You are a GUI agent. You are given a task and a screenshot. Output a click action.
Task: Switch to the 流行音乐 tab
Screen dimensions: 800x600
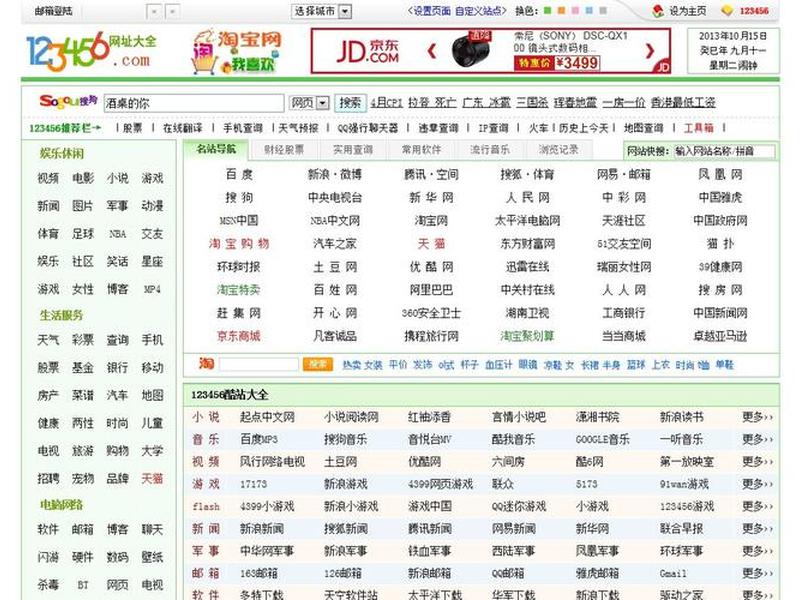tap(490, 150)
